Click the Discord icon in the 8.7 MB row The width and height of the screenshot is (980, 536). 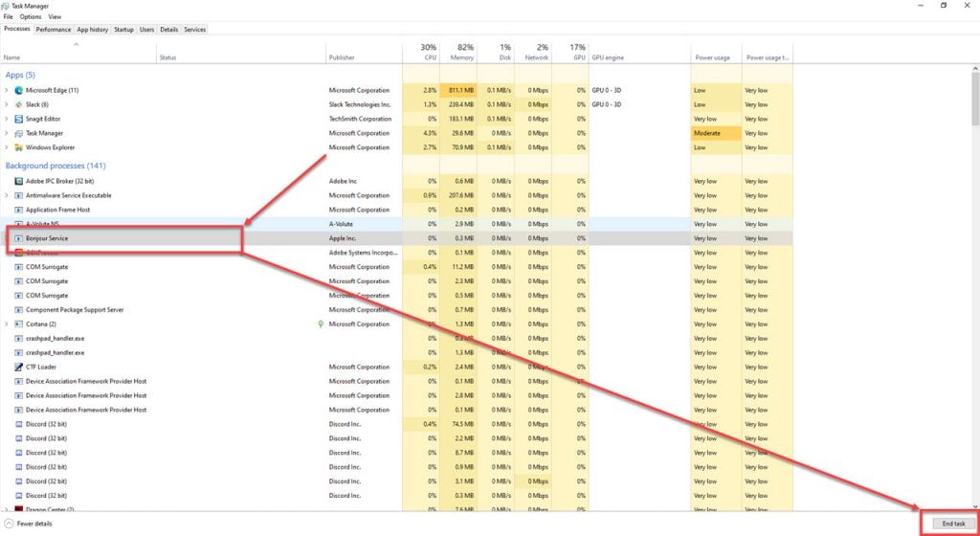pos(19,453)
